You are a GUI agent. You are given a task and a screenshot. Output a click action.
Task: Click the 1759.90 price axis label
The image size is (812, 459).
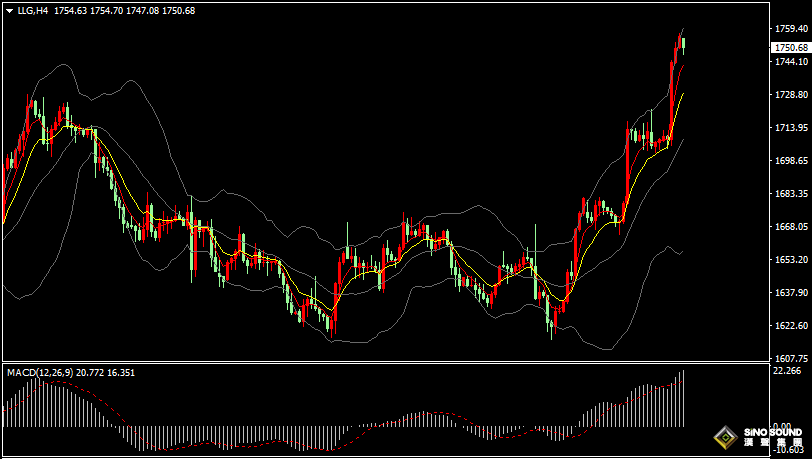790,29
